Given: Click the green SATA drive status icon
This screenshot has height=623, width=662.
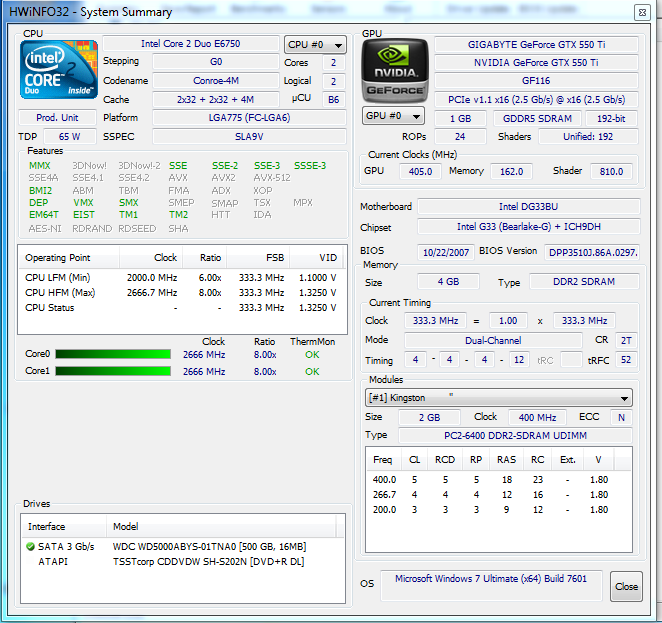Looking at the screenshot, I should pos(31,547).
